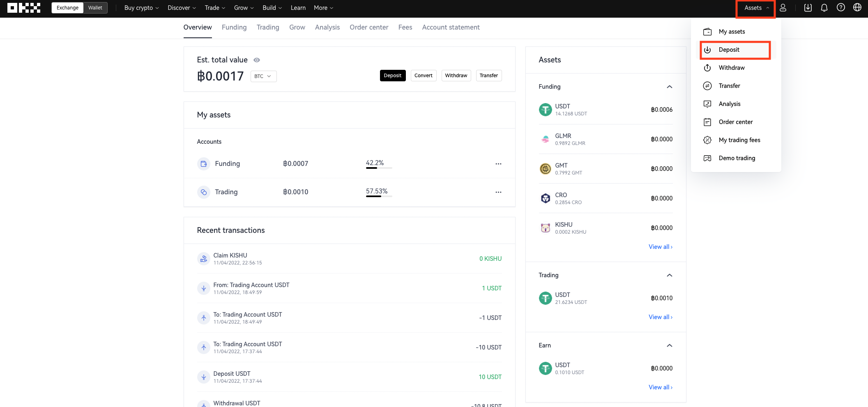Click the Trading 57.53% progress bar
Image resolution: width=868 pixels, height=407 pixels.
click(379, 196)
